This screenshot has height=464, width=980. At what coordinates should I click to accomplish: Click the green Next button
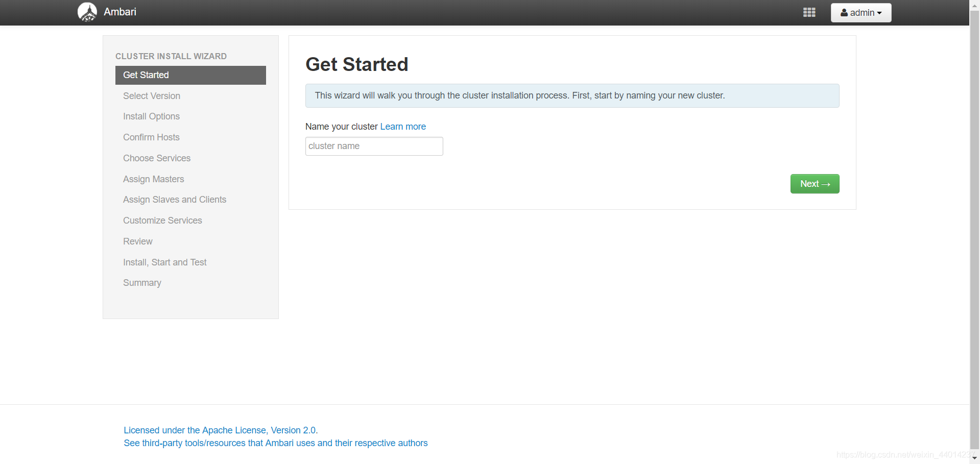[815, 184]
